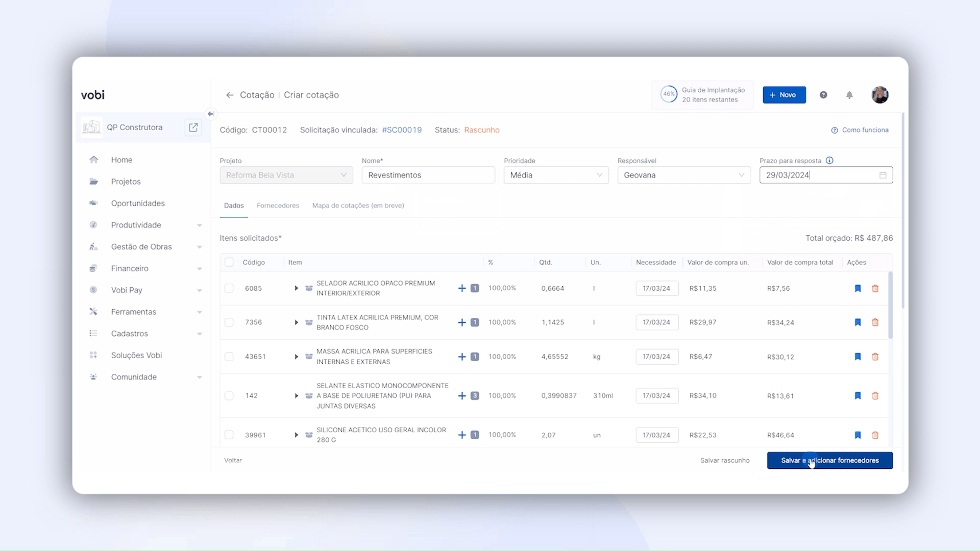
Task: Click plus icon on MASSA ACRILICA row
Action: coord(462,357)
